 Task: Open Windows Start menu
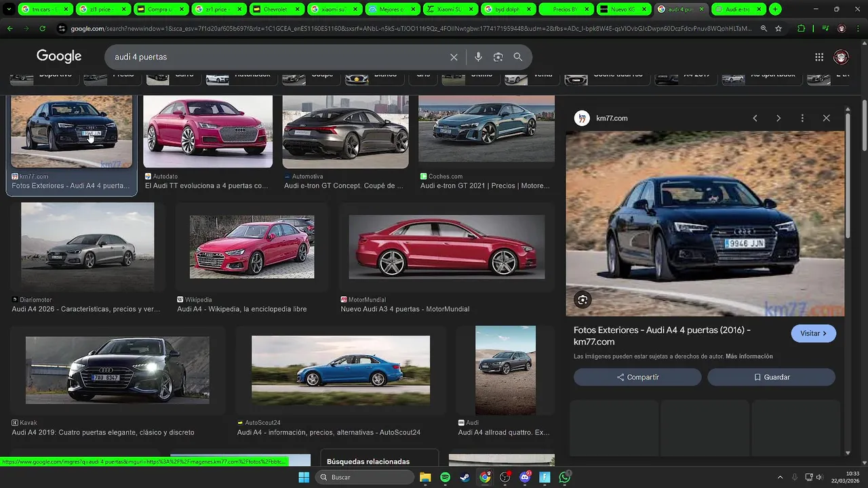point(303,477)
